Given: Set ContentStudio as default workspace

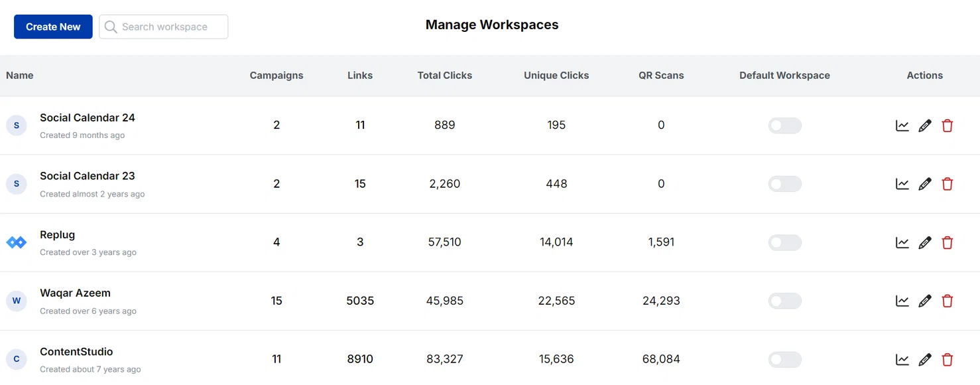Looking at the screenshot, I should [x=785, y=360].
